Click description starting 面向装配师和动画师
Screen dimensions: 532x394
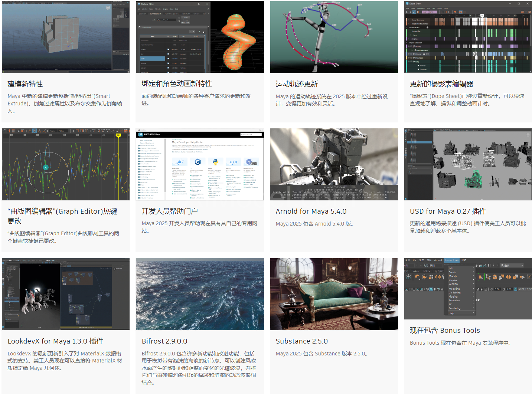tap(196, 100)
